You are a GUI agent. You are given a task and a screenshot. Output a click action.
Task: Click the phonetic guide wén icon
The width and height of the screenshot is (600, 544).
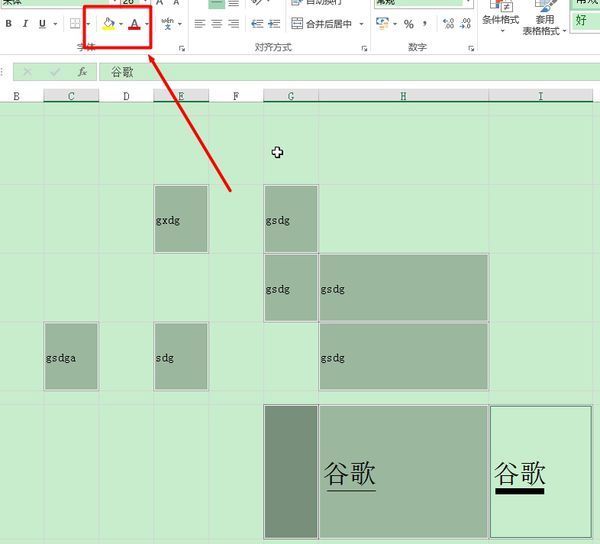pyautogui.click(x=167, y=24)
